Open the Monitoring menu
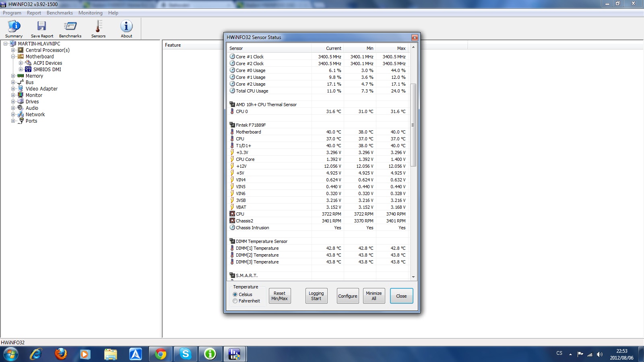This screenshot has height=362, width=644. pos(91,13)
